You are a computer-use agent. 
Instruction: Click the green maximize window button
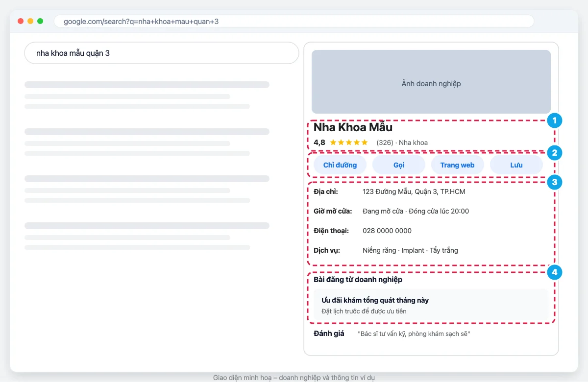tap(40, 21)
